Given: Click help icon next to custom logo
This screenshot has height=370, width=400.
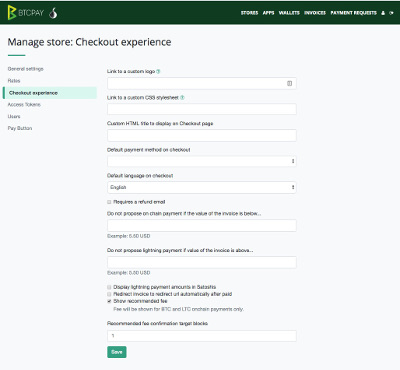Looking at the screenshot, I should [x=158, y=71].
